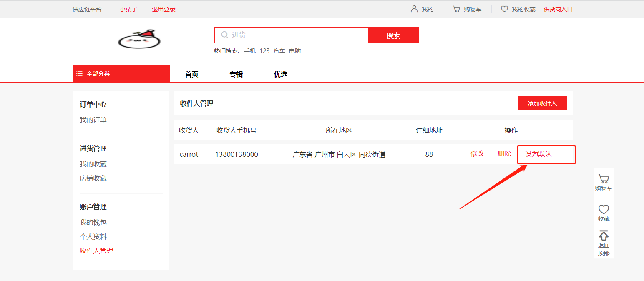The height and width of the screenshot is (281, 644).
Task: Click the floating 收藏 heart icon
Action: click(x=604, y=209)
